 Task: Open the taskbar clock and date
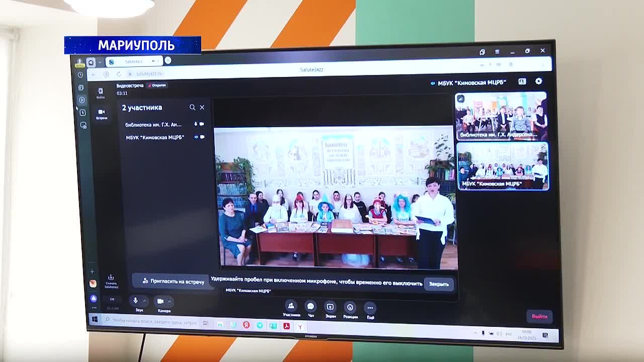526,334
